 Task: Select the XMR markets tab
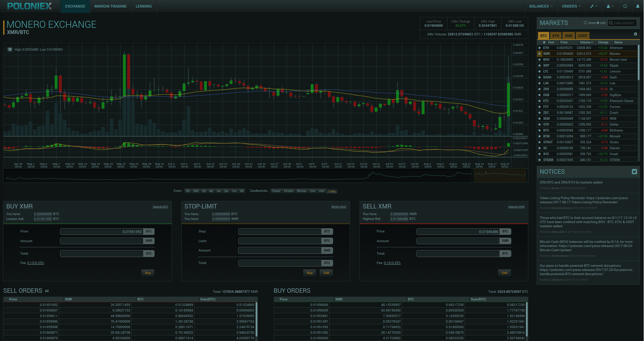pos(569,36)
